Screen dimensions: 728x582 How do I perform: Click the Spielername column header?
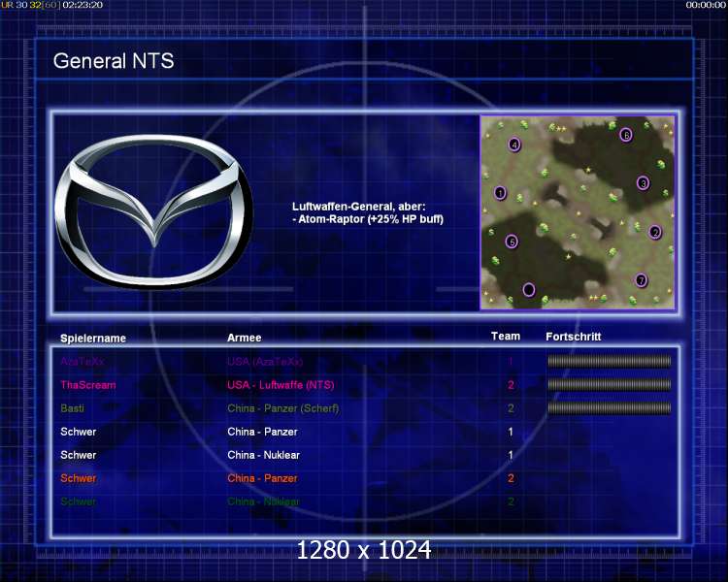[x=93, y=338]
